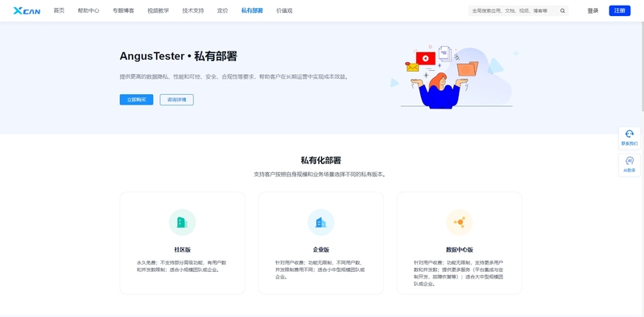Click the AngusTester • 私有部署 headline
Viewport: 644px width, 317px height.
178,56
